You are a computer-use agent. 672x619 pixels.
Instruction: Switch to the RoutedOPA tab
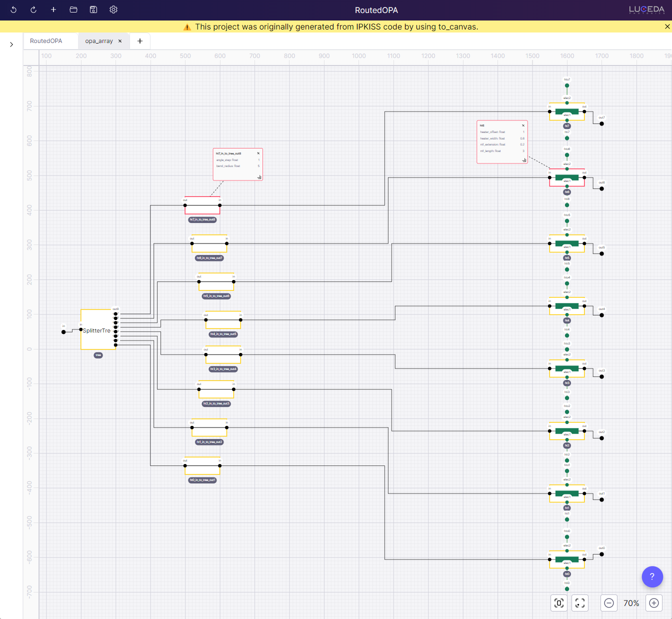[46, 41]
